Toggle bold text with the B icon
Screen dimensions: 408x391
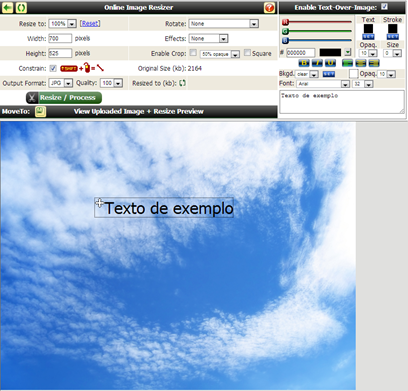[304, 63]
